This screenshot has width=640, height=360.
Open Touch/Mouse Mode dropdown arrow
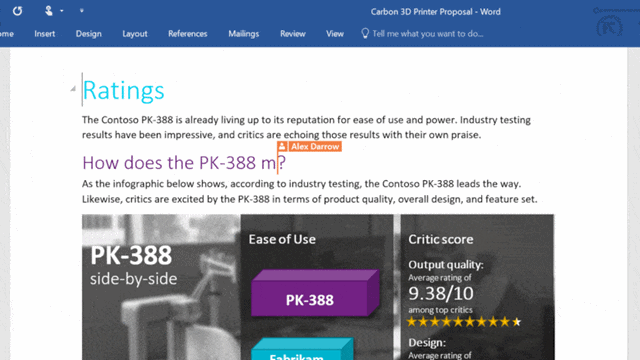point(62,11)
